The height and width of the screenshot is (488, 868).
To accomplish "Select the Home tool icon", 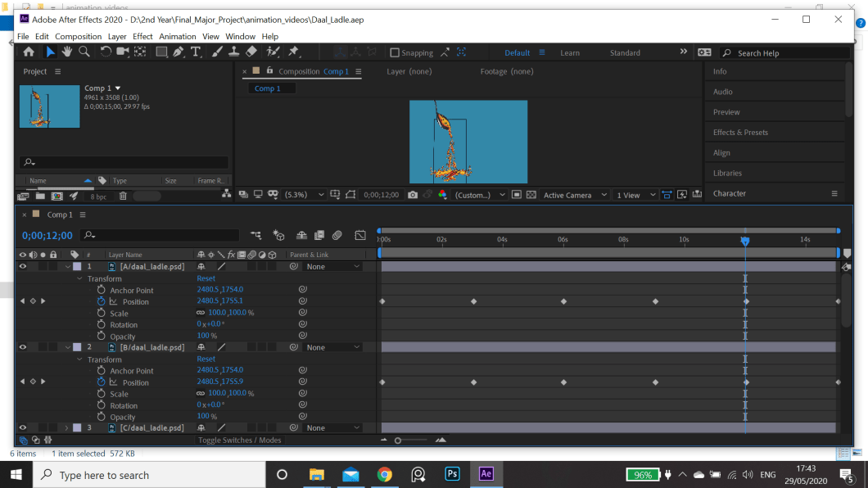I will tap(28, 52).
